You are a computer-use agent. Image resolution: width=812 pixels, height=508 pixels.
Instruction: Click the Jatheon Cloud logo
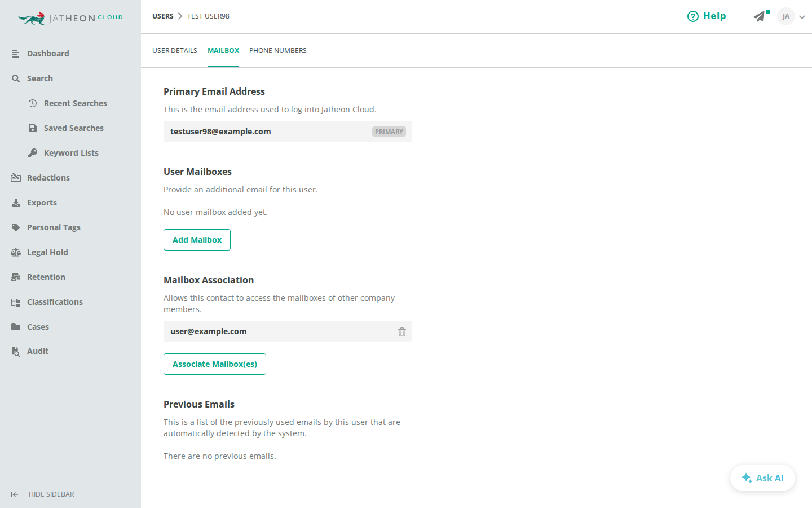pyautogui.click(x=70, y=18)
